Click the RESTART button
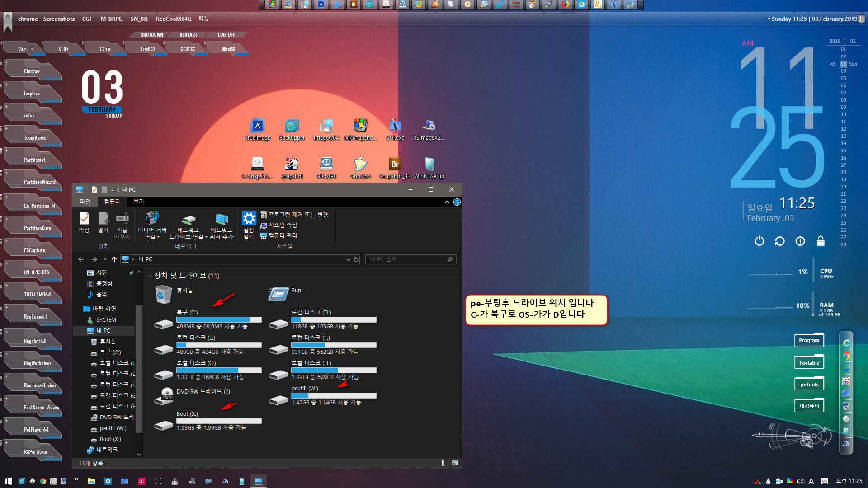 tap(188, 35)
